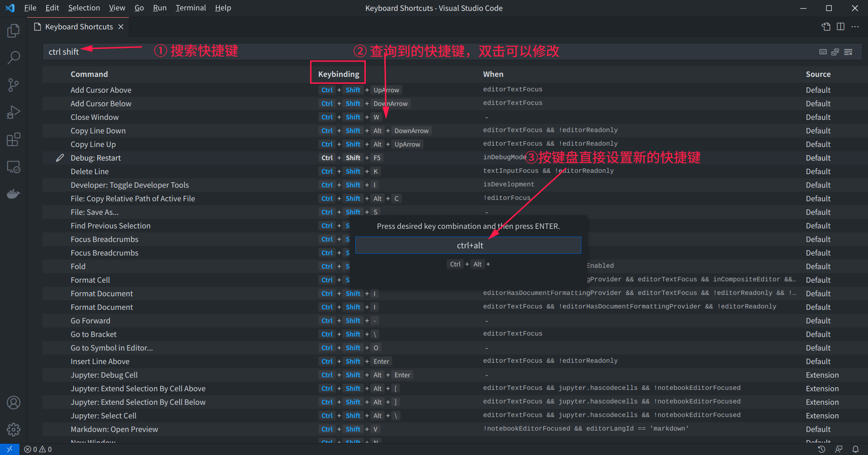This screenshot has width=868, height=455.
Task: Open the Help menu
Action: 223,8
